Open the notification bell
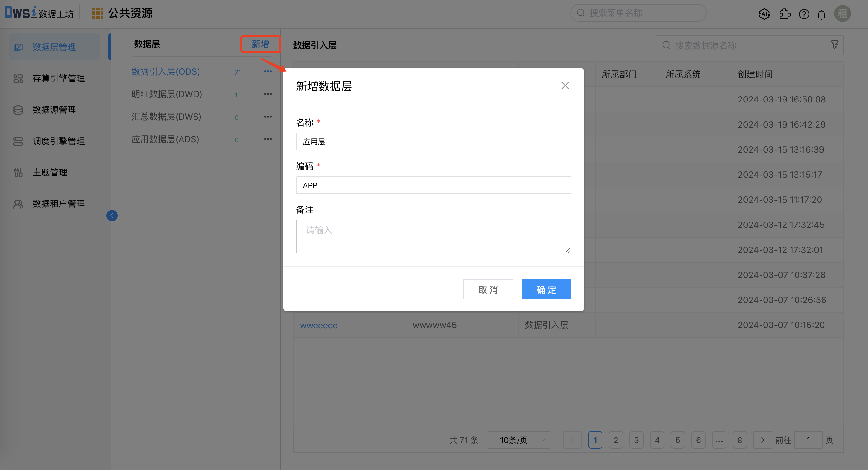 [822, 14]
